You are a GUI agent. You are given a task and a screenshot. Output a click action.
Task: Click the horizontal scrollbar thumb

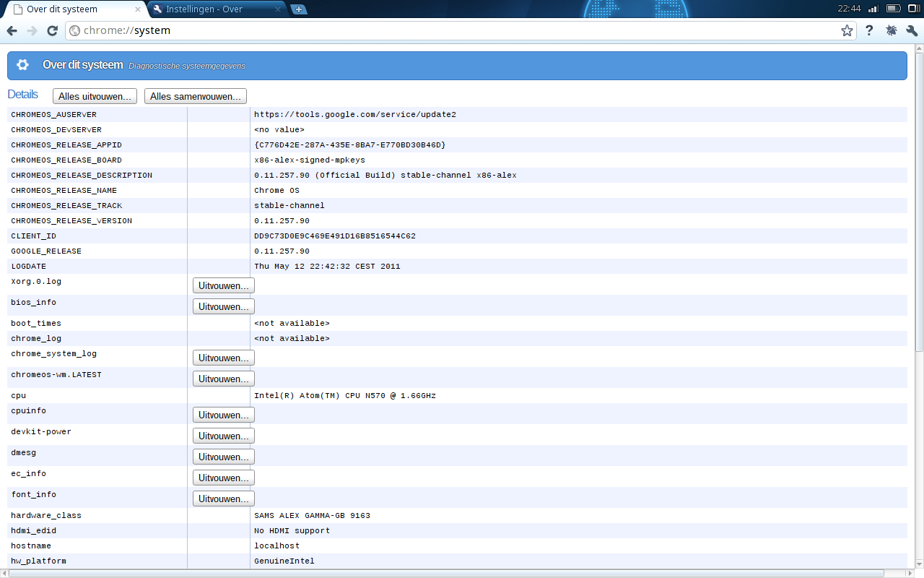tap(447, 573)
